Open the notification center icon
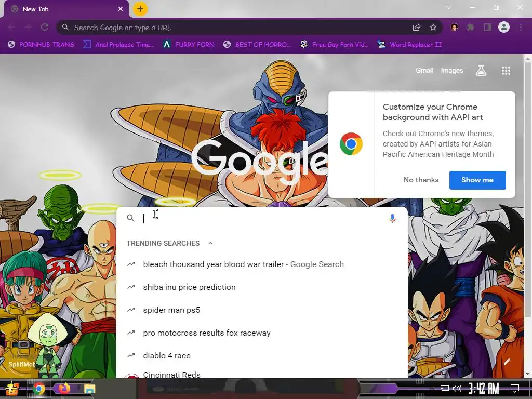The width and height of the screenshot is (532, 399). pyautogui.click(x=515, y=389)
